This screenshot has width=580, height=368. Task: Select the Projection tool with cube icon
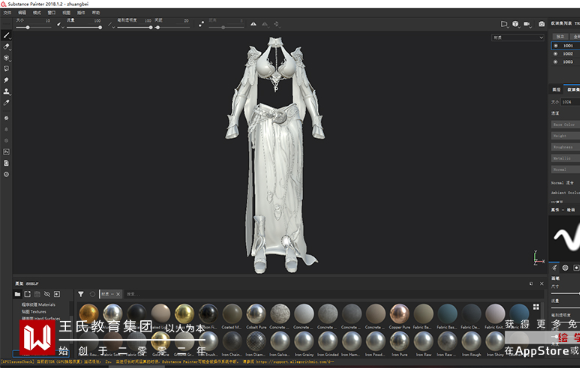(6, 58)
